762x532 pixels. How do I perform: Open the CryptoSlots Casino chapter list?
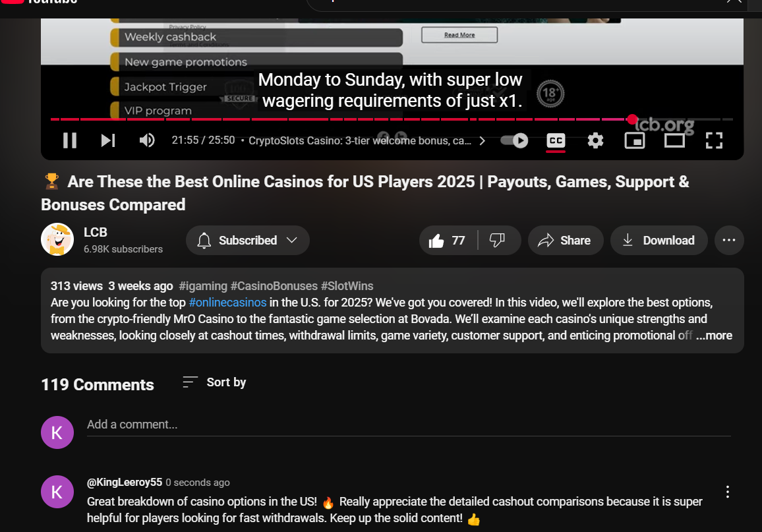(x=366, y=140)
